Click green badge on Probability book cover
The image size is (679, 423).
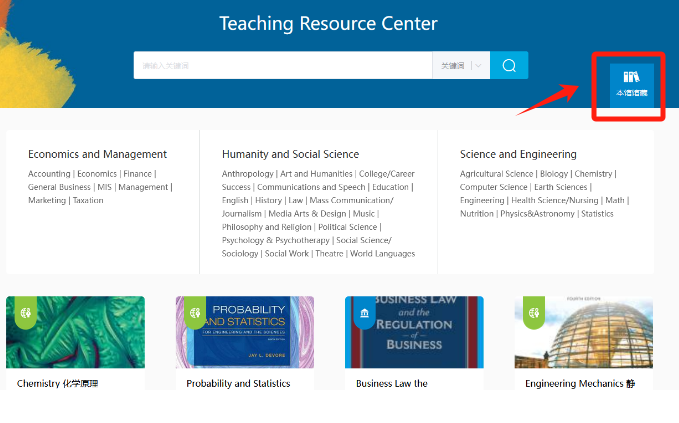195,311
